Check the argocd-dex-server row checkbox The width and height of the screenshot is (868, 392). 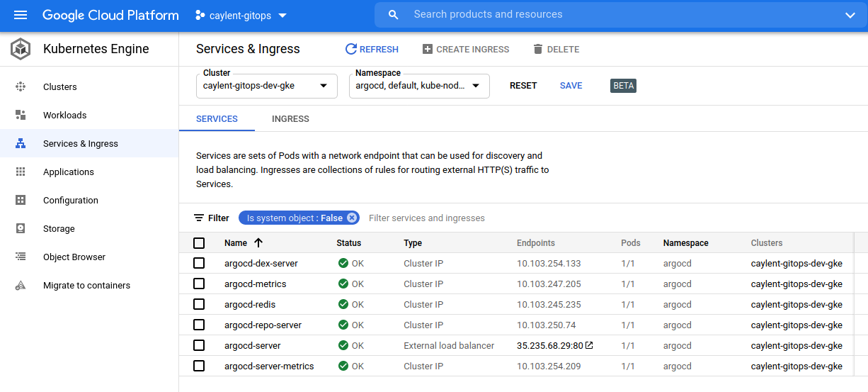click(x=199, y=263)
